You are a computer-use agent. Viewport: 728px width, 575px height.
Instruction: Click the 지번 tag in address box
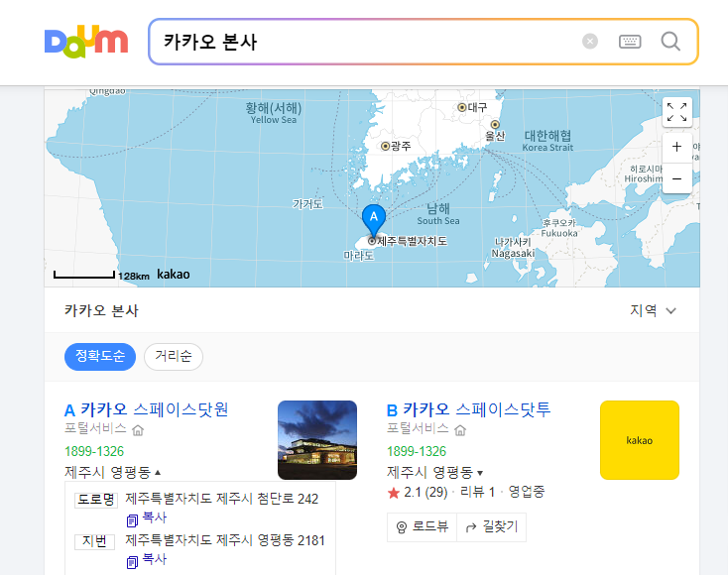tap(94, 541)
